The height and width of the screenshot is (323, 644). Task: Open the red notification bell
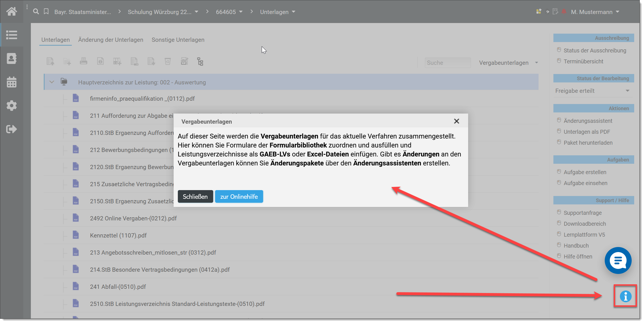(564, 11)
